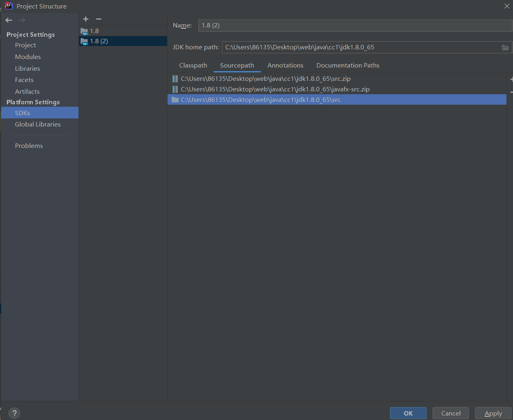Select the 1.8 (2) SDK entry
Viewport: 513px width, 420px height.
click(123, 41)
